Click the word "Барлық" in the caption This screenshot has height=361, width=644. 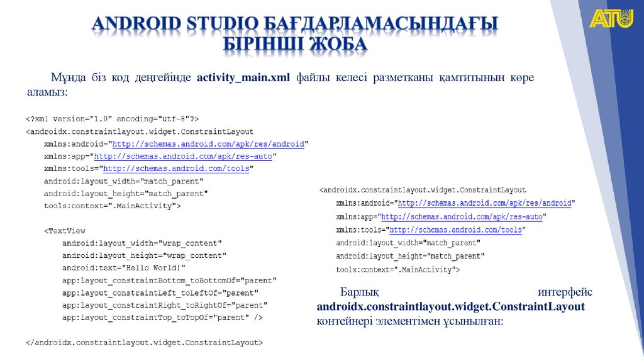click(359, 292)
